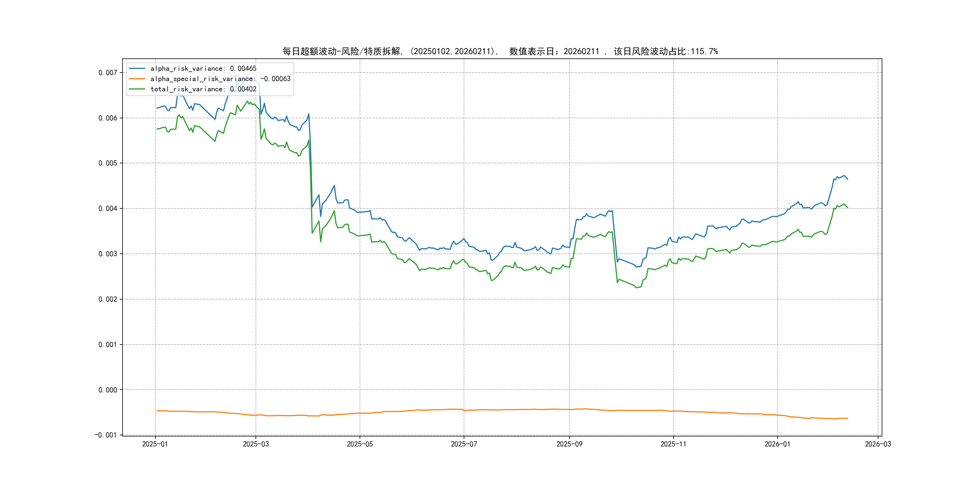This screenshot has width=980, height=490.
Task: Click the 2025-01 x-axis tick label
Action: (155, 444)
